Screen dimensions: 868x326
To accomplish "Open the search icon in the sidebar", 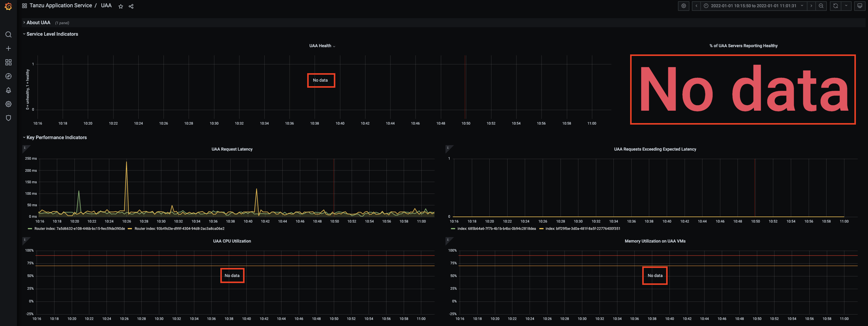I will (x=8, y=35).
